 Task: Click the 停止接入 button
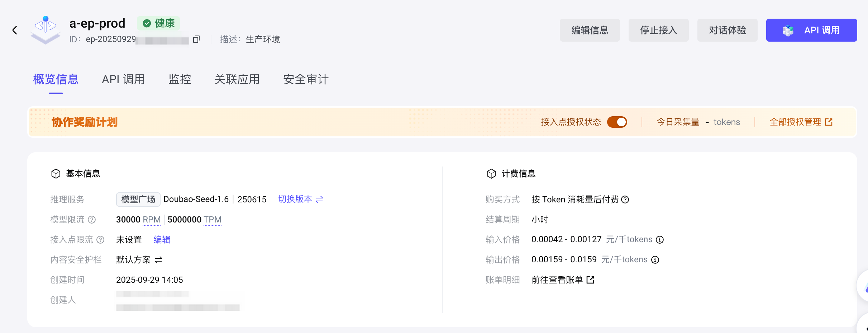pos(658,30)
